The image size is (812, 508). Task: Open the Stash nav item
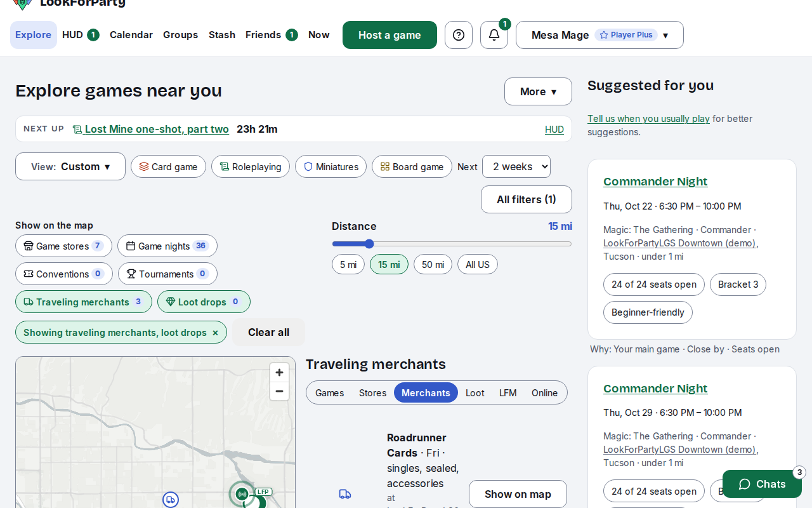tap(222, 35)
